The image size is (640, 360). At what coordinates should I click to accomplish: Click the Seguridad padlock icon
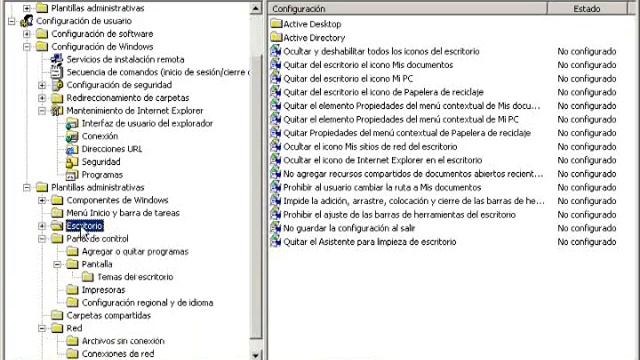(72, 162)
